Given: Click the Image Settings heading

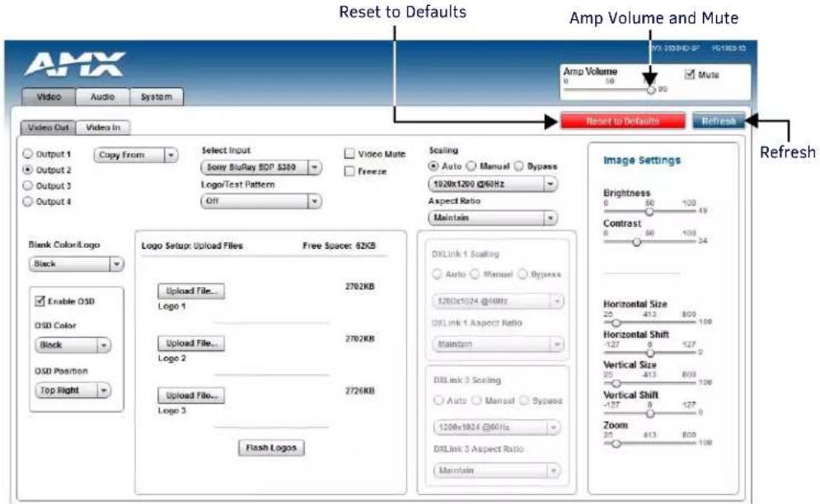Looking at the screenshot, I should click(642, 161).
